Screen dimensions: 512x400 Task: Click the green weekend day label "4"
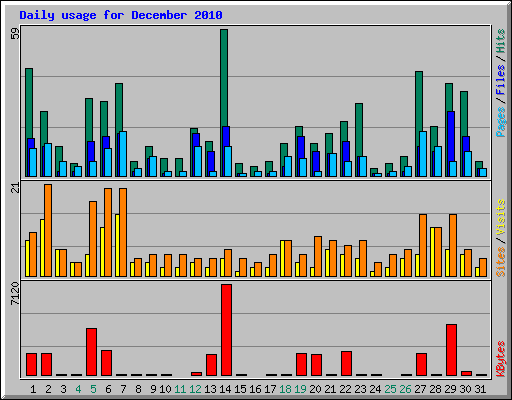point(78,389)
